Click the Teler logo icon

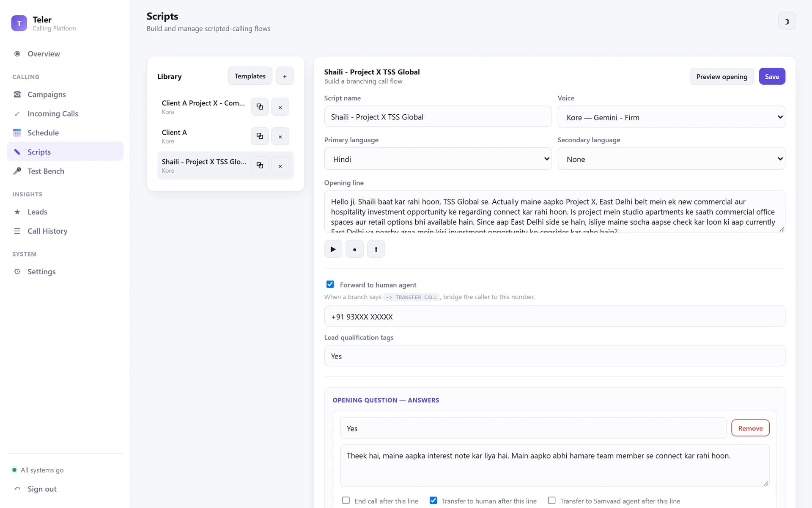coord(19,23)
